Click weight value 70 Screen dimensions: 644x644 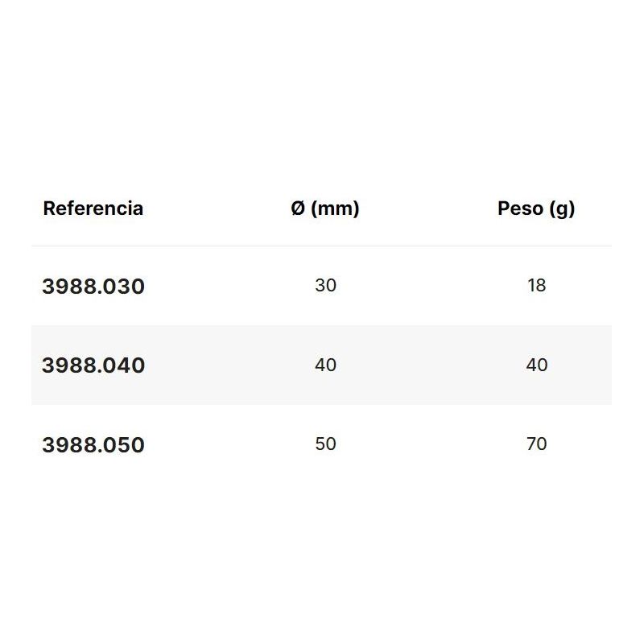(x=536, y=444)
